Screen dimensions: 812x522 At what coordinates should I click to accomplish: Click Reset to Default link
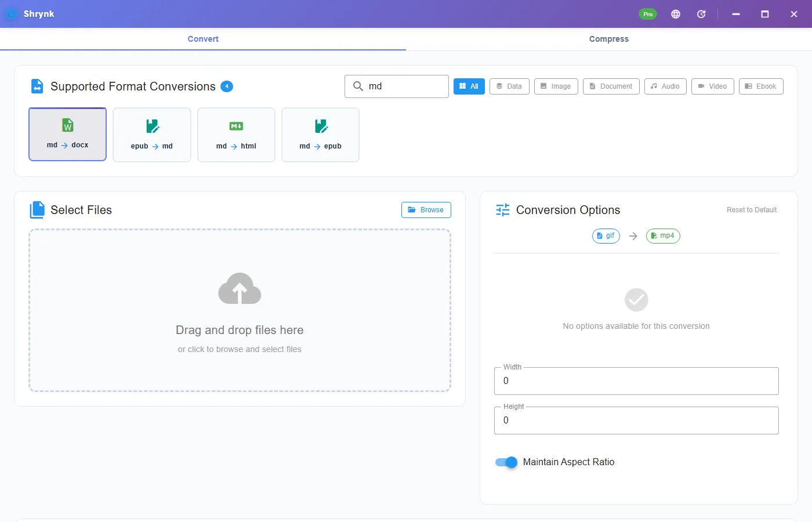752,210
